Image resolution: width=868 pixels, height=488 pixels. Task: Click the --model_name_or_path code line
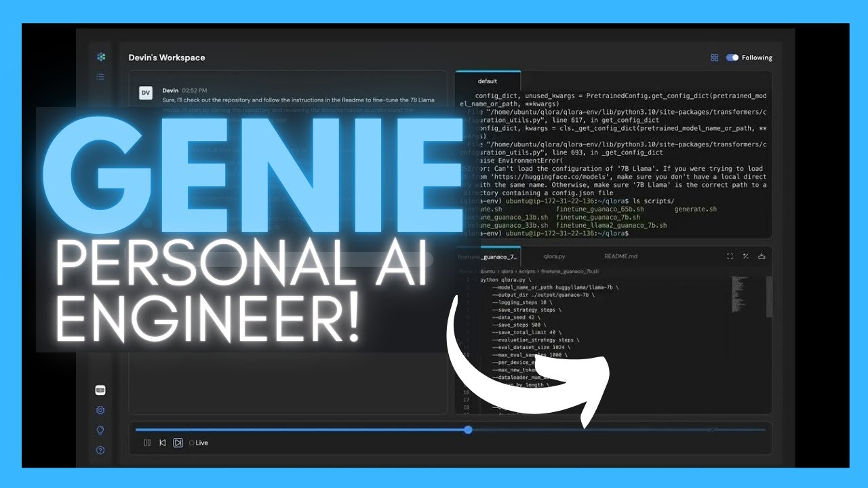(555, 287)
